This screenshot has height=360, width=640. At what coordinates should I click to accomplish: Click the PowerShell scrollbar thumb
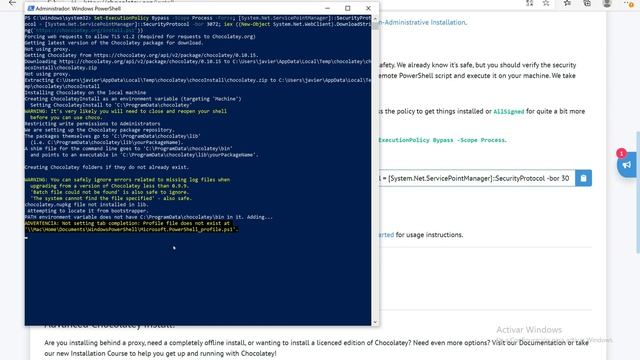pyautogui.click(x=375, y=25)
